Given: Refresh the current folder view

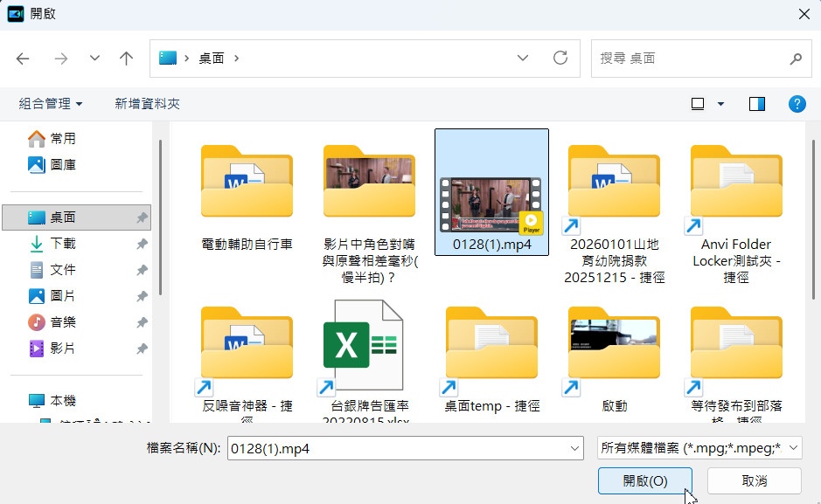Looking at the screenshot, I should pyautogui.click(x=560, y=59).
